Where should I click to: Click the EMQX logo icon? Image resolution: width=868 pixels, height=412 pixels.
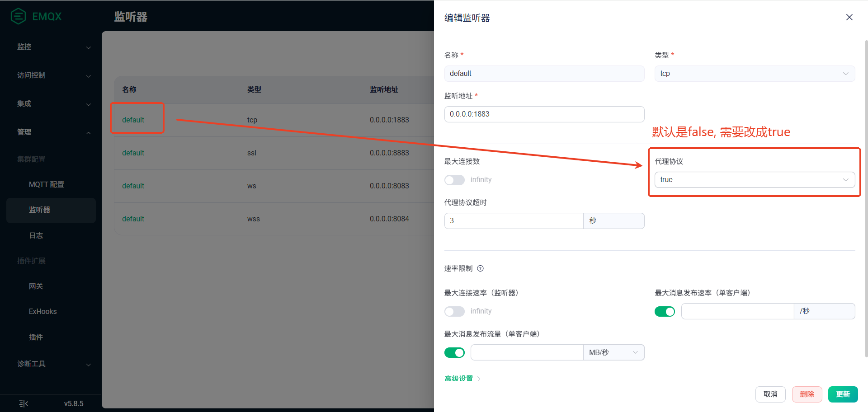[x=19, y=16]
